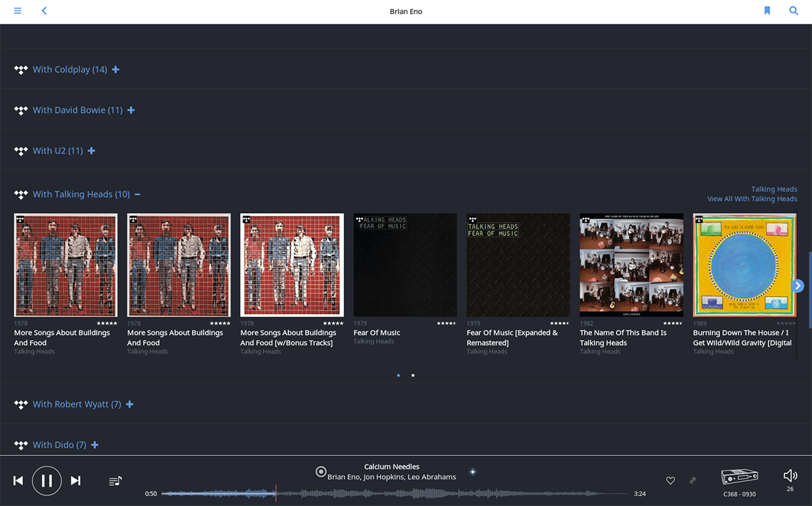The image size is (812, 506).
Task: Click the dimmed pin icon beside heart
Action: click(692, 481)
